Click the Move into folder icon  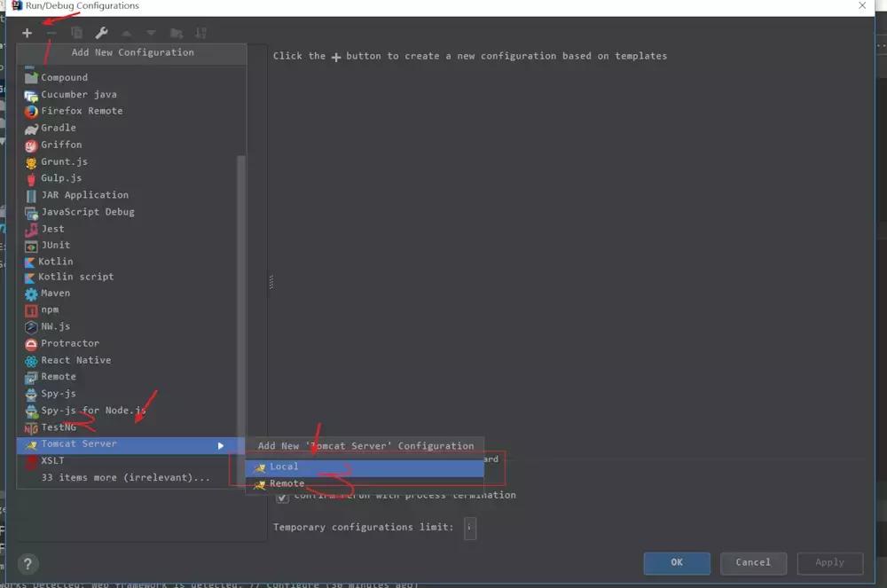pyautogui.click(x=177, y=34)
